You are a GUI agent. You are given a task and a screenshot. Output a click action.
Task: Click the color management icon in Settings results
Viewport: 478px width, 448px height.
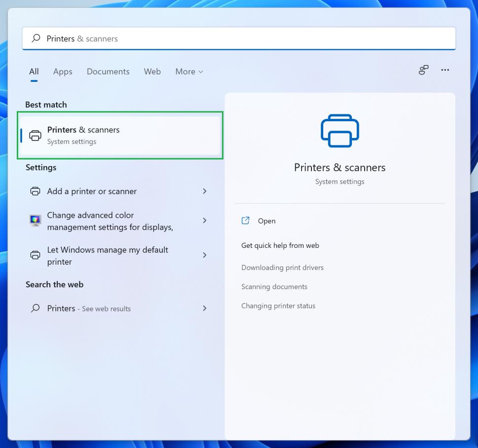34,220
